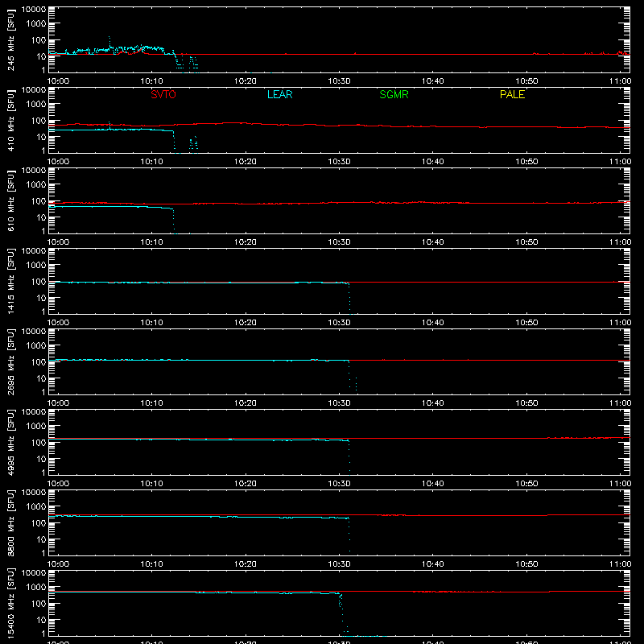Click the 10:10 time label under 245 MHz panel

click(151, 81)
